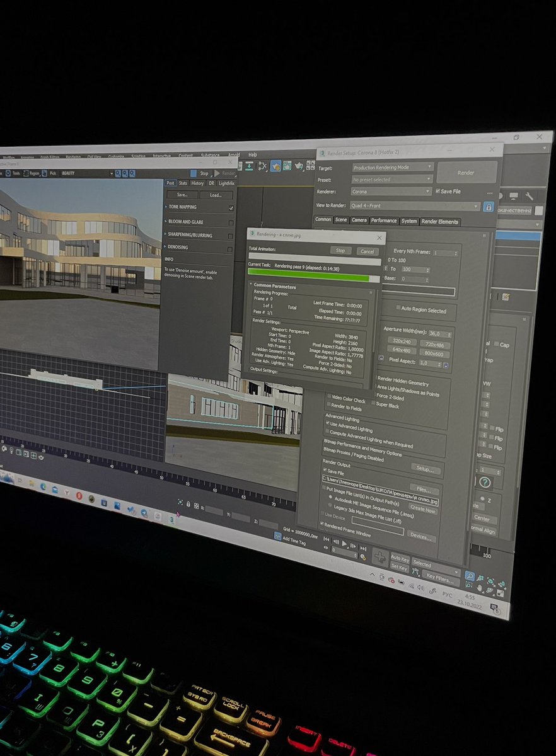
Task: Enable the Sharpening/Blurring checkbox
Action: (x=231, y=236)
